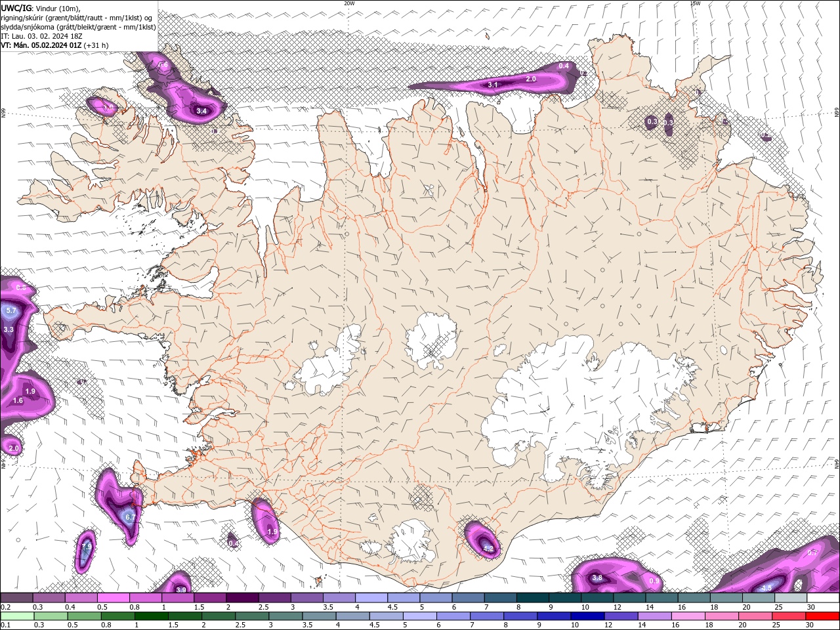The height and width of the screenshot is (630, 840).
Task: Click the red-pink lower legend swatch labeled 25
Action: tap(789, 616)
